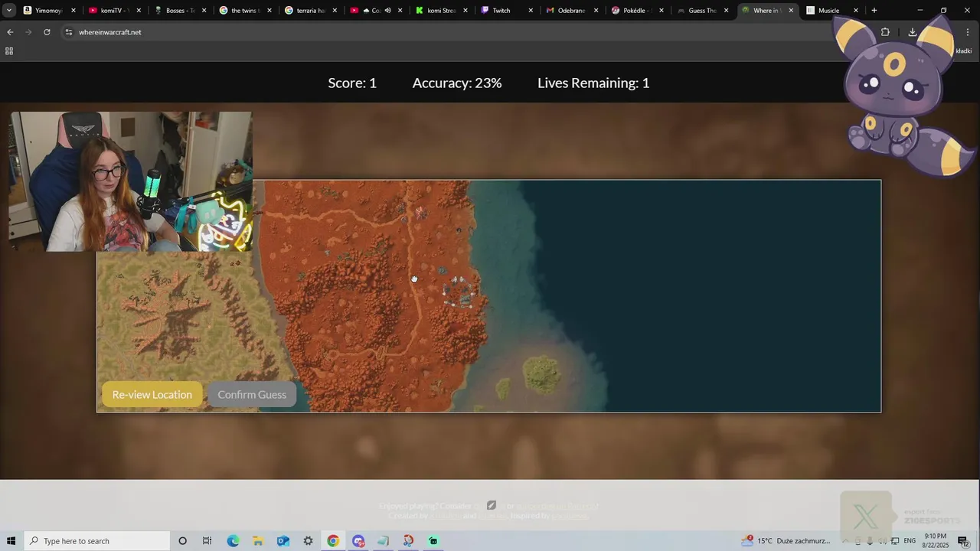Open the tab search dropdown
Image resolution: width=980 pixels, height=551 pixels.
click(x=8, y=11)
